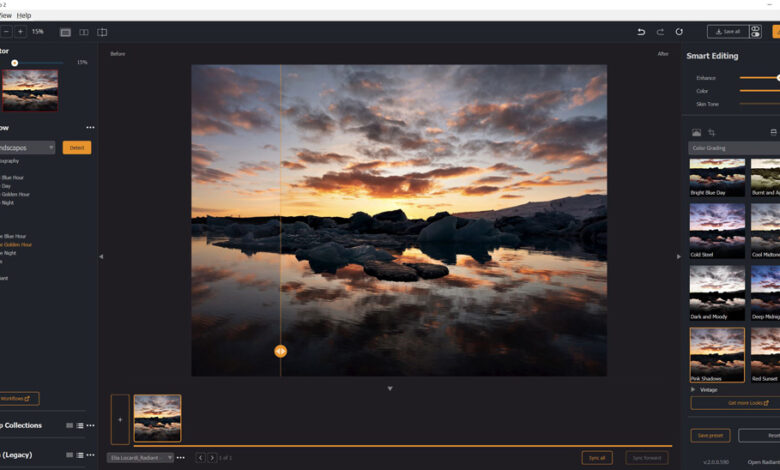Apply the Pink Shadows look

tap(717, 355)
